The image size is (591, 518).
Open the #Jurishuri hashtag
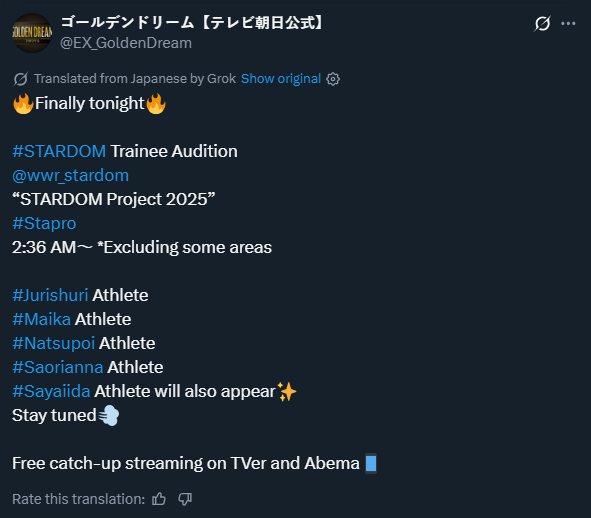tap(50, 295)
